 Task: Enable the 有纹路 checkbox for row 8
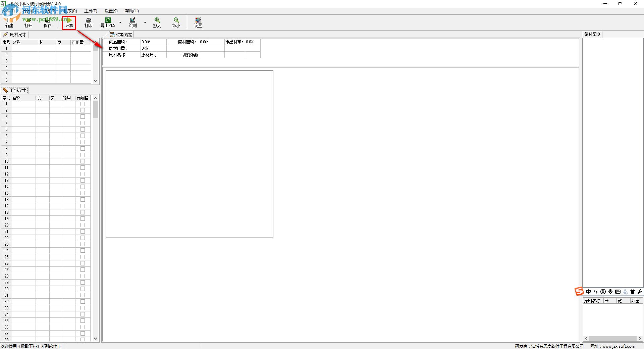coord(83,149)
